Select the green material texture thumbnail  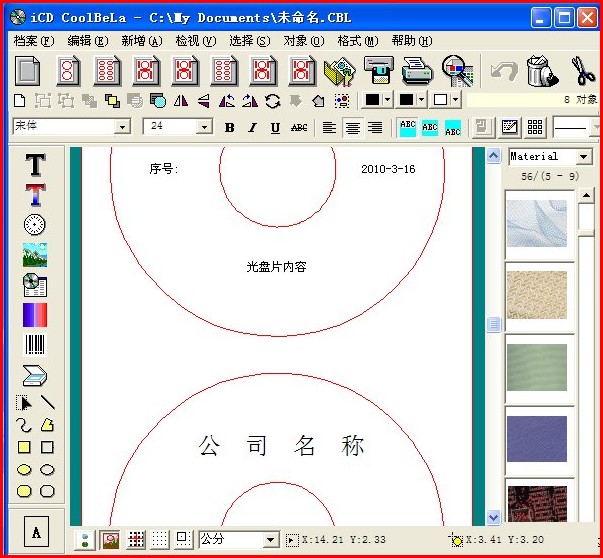(x=537, y=367)
